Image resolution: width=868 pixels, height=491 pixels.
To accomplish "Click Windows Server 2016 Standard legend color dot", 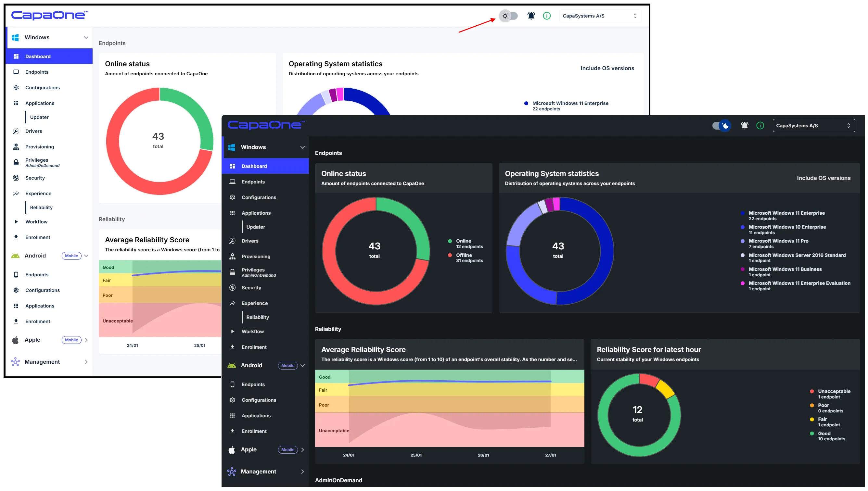I will [742, 255].
